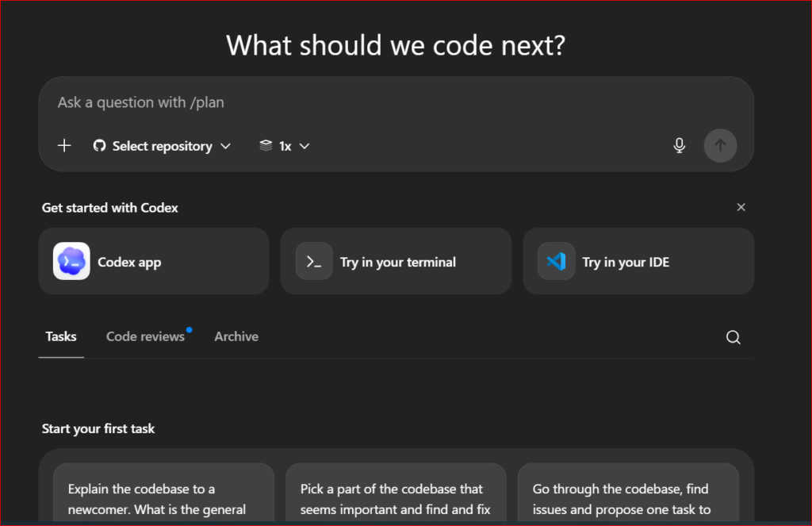Open the Select repository dropdown
The image size is (812, 526).
[x=163, y=146]
